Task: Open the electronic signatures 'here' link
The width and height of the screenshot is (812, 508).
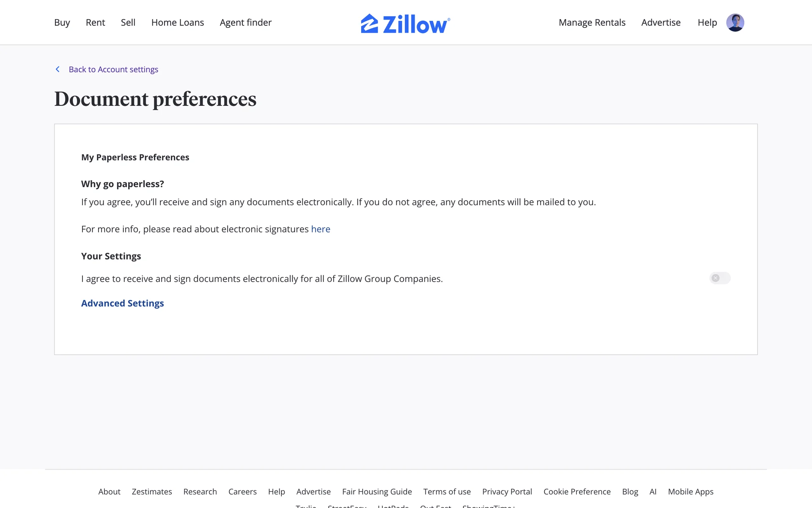Action: [321, 229]
